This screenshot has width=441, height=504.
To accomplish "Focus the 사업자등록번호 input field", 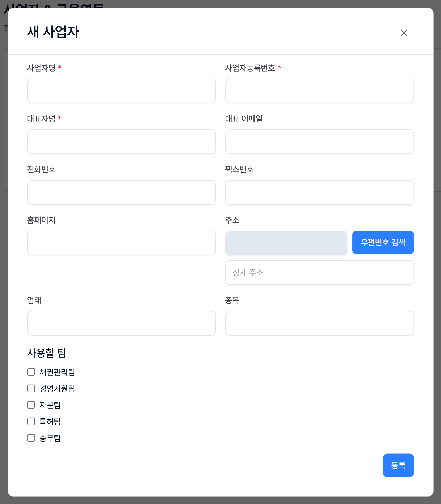I will tap(320, 91).
